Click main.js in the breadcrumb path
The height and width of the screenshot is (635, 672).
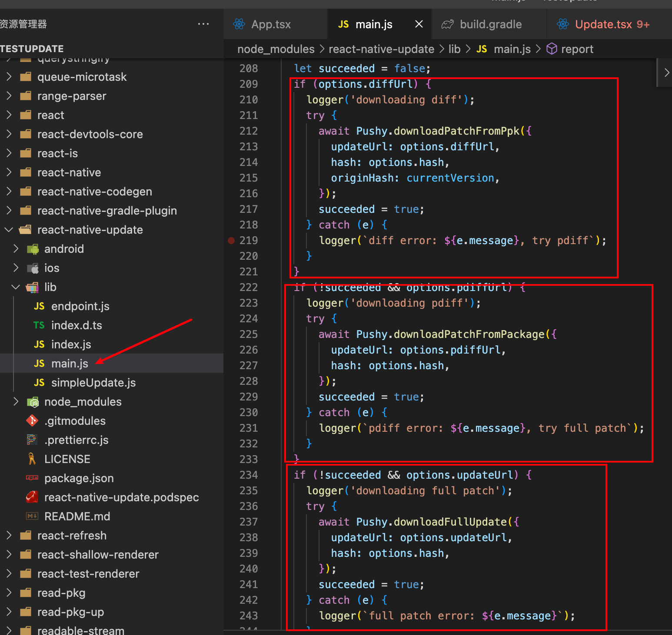point(512,49)
